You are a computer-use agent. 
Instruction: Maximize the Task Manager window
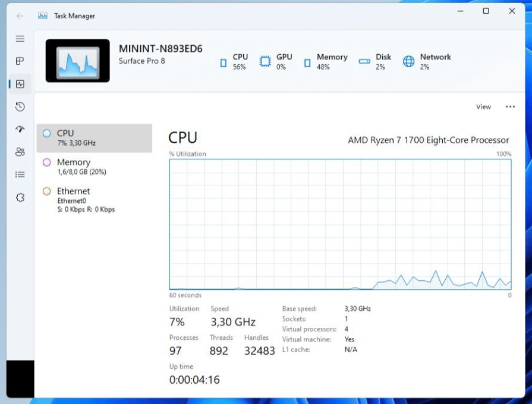486,11
